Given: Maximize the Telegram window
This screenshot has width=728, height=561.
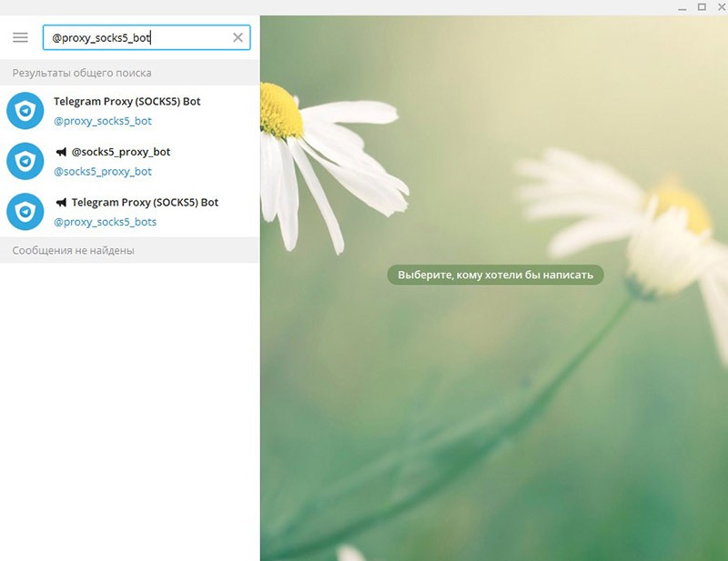Looking at the screenshot, I should pyautogui.click(x=701, y=7).
